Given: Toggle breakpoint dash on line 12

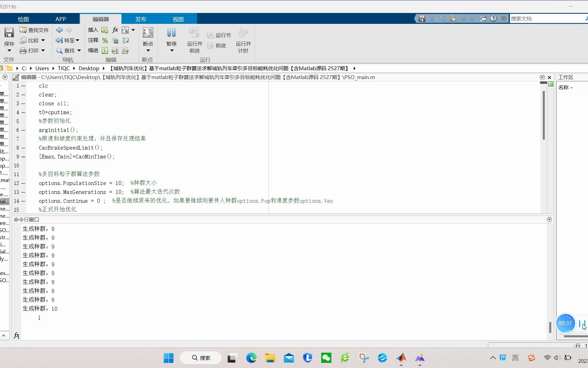Looking at the screenshot, I should (23, 183).
